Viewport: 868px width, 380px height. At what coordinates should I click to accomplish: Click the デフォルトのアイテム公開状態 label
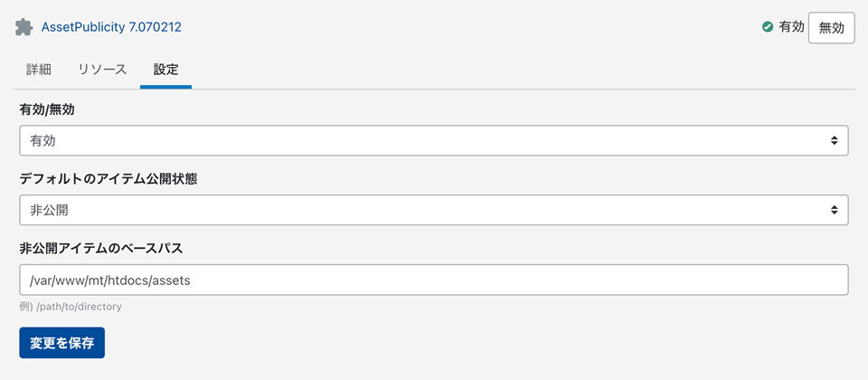pyautogui.click(x=108, y=179)
